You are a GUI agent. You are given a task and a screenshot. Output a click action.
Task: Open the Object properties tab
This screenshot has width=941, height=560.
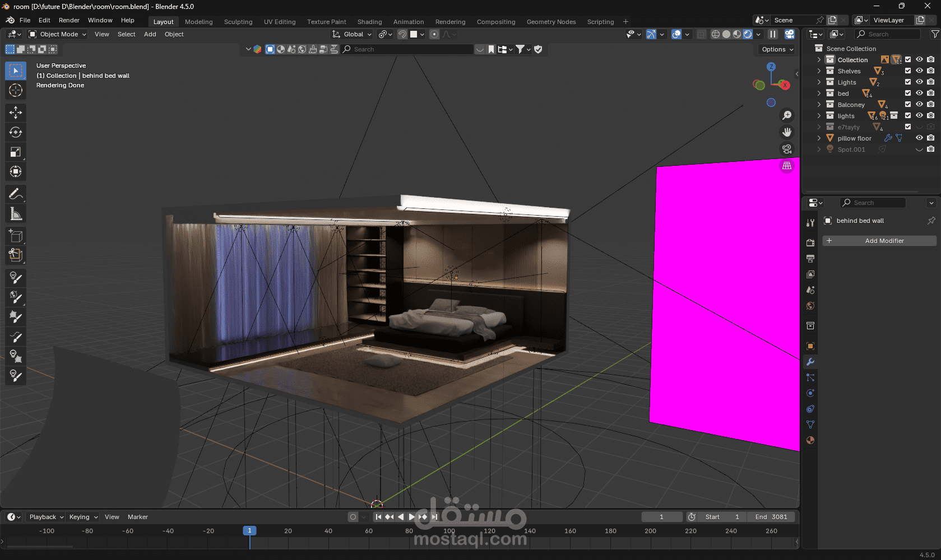[810, 346]
